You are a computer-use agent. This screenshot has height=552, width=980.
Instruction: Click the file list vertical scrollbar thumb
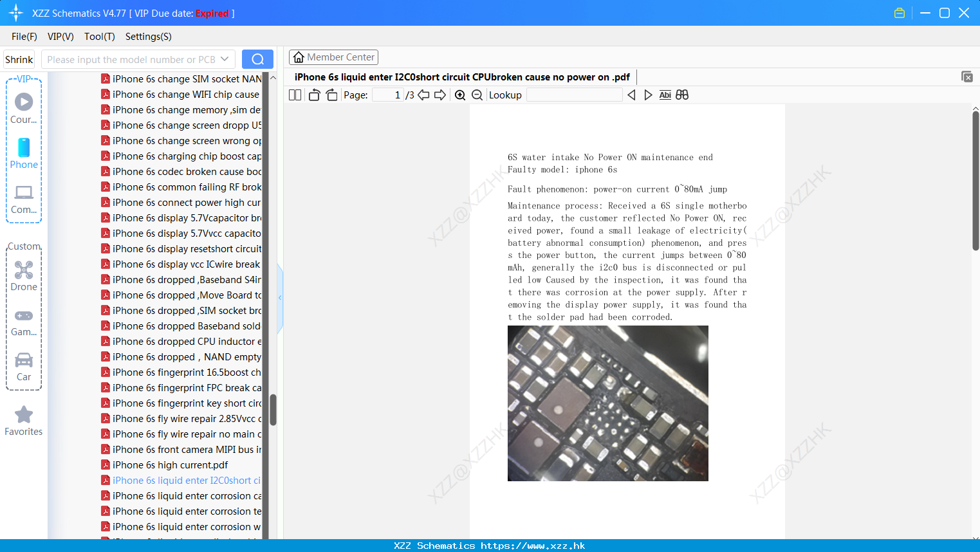click(x=273, y=410)
